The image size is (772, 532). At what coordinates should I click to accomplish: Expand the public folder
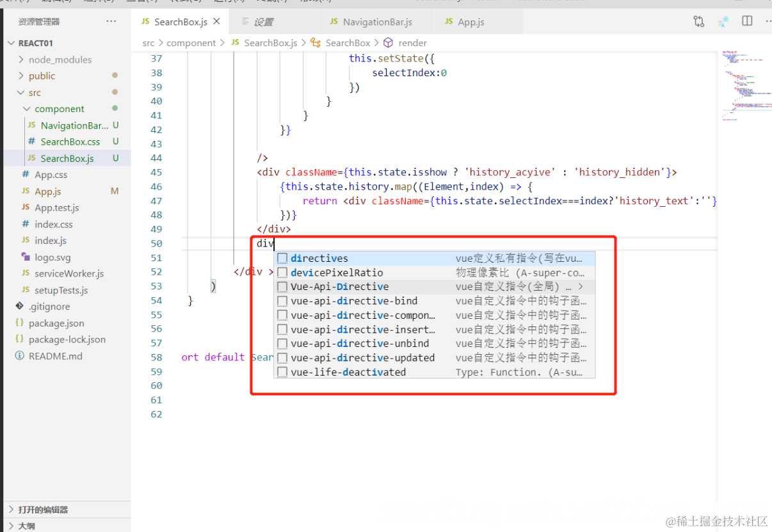coord(21,76)
